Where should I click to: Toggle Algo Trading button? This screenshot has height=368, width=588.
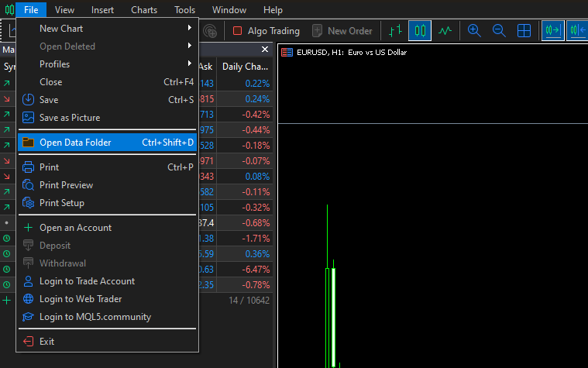[x=266, y=31]
